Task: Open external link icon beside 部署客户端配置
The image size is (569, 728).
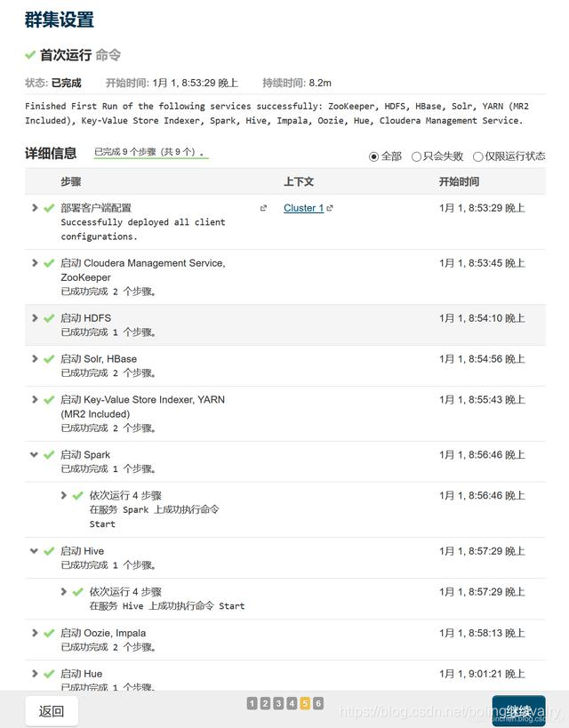Action: tap(263, 209)
